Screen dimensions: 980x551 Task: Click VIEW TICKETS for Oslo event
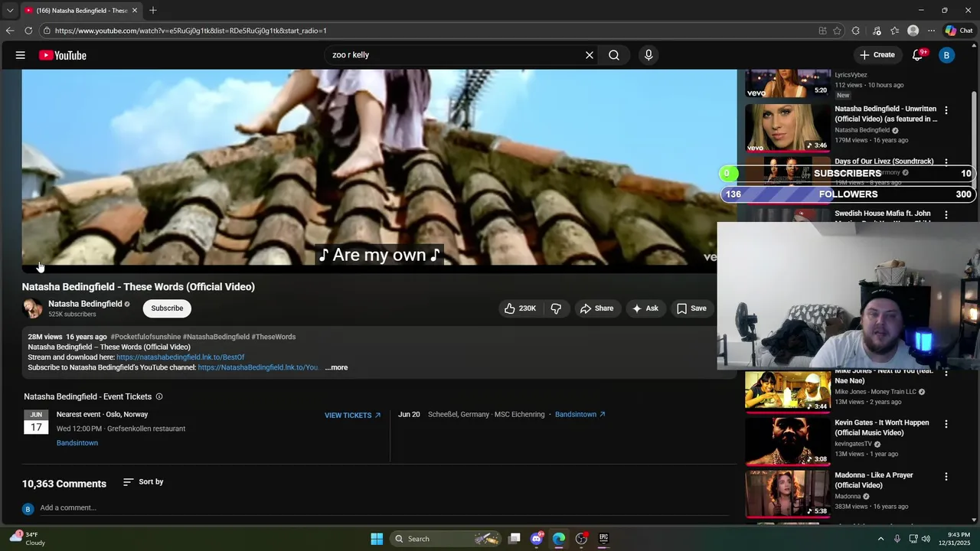[352, 416]
